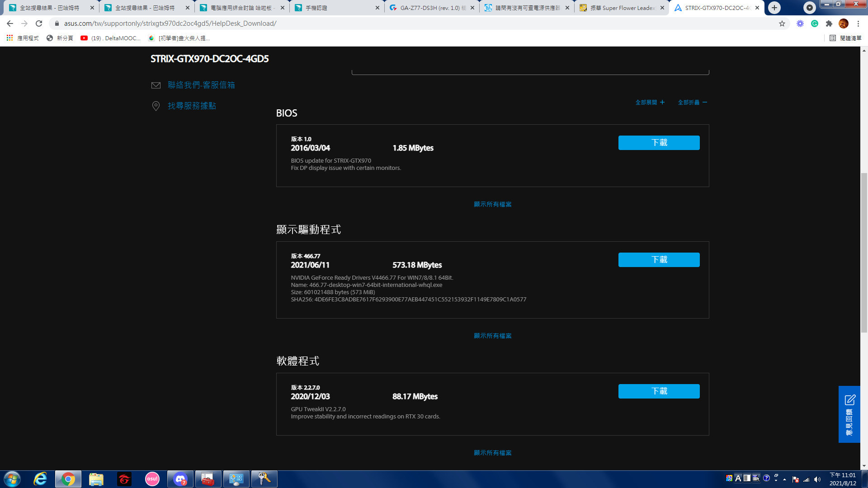Open the blue feedback side button

(849, 414)
